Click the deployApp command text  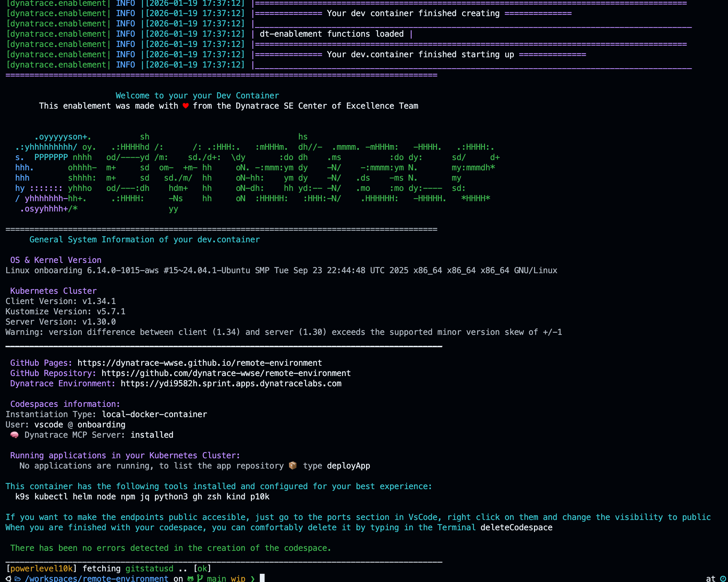point(348,465)
